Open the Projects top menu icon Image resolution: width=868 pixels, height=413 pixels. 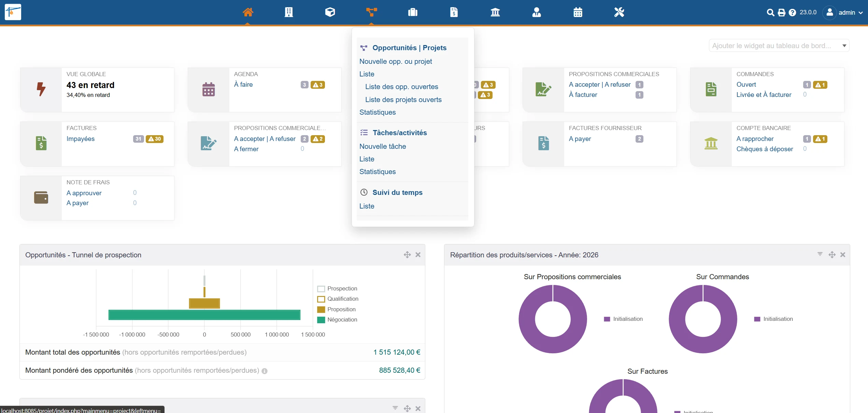(371, 12)
